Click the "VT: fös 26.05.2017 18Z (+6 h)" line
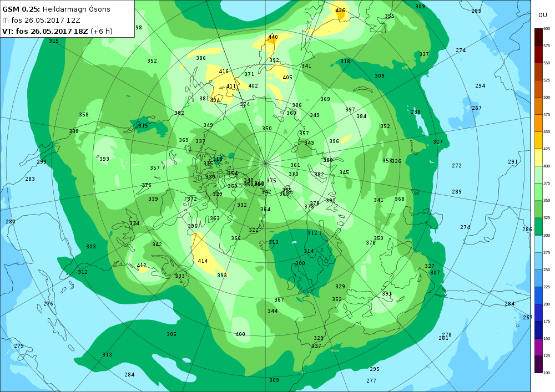The height and width of the screenshot is (392, 555). (x=57, y=31)
